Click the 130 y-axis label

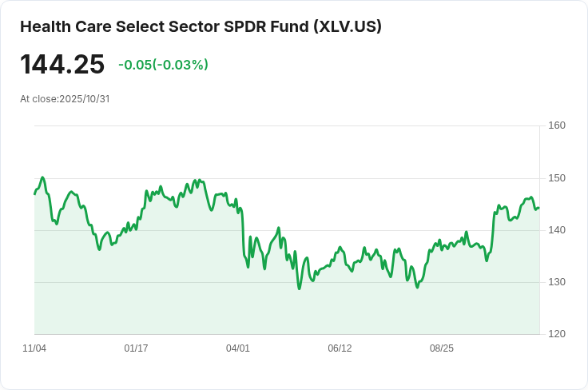[557, 282]
